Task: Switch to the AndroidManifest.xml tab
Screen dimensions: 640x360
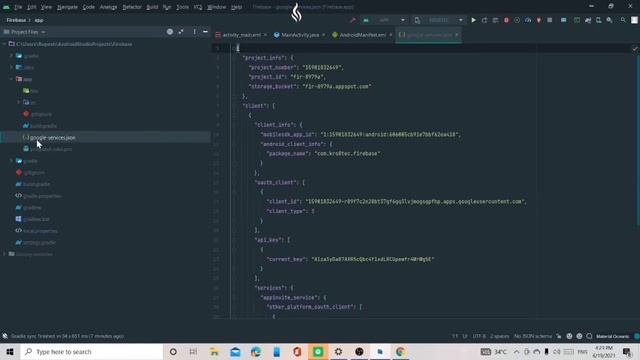Action: point(362,35)
